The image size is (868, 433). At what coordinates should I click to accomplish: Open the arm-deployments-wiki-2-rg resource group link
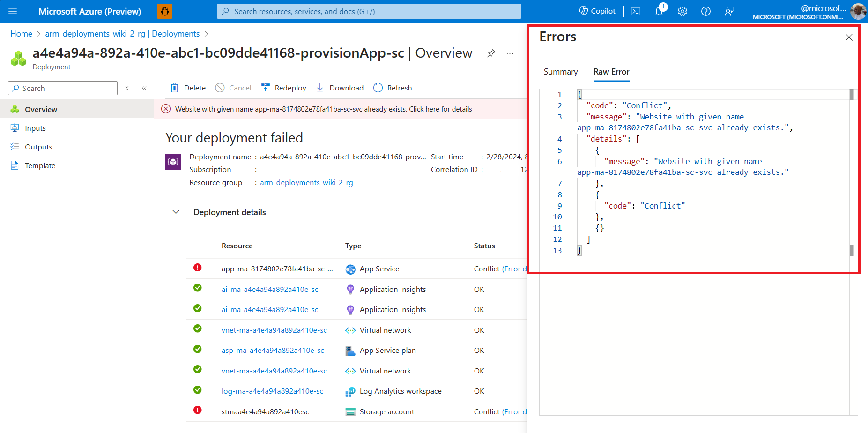coord(306,183)
